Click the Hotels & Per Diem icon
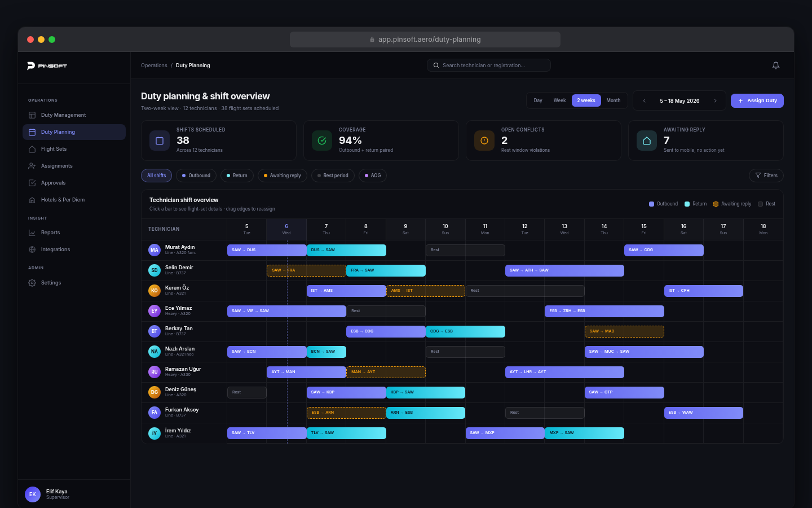812x508 pixels. [x=32, y=200]
